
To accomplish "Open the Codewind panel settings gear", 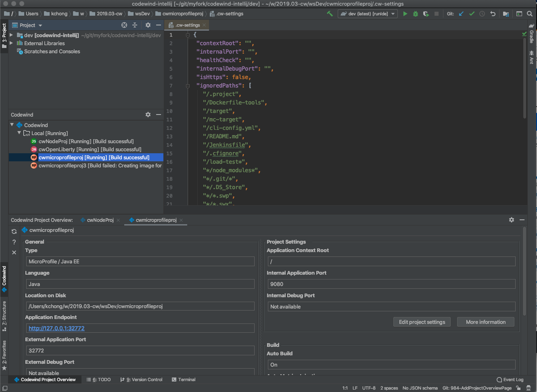I will click(x=148, y=115).
